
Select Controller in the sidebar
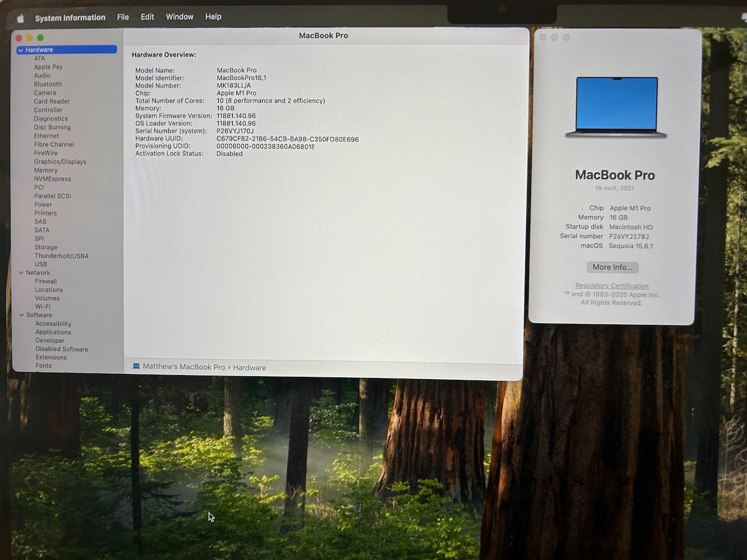pos(48,110)
